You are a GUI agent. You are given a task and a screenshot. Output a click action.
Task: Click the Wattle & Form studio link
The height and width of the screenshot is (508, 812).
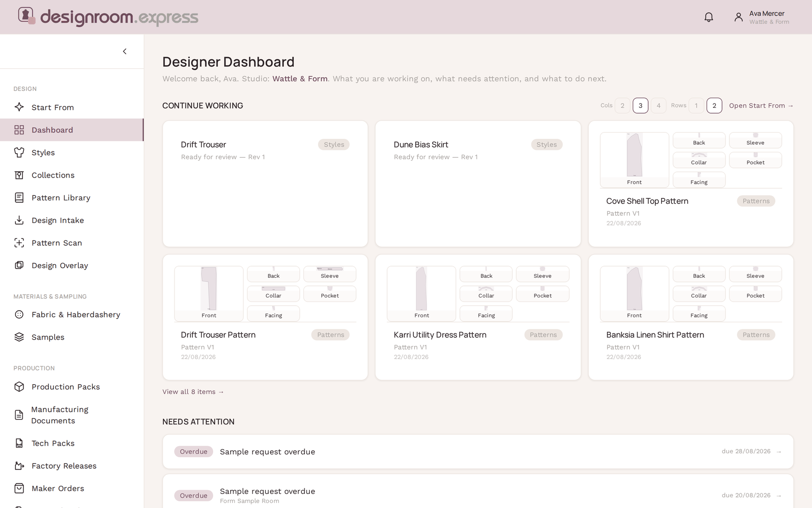click(x=300, y=79)
